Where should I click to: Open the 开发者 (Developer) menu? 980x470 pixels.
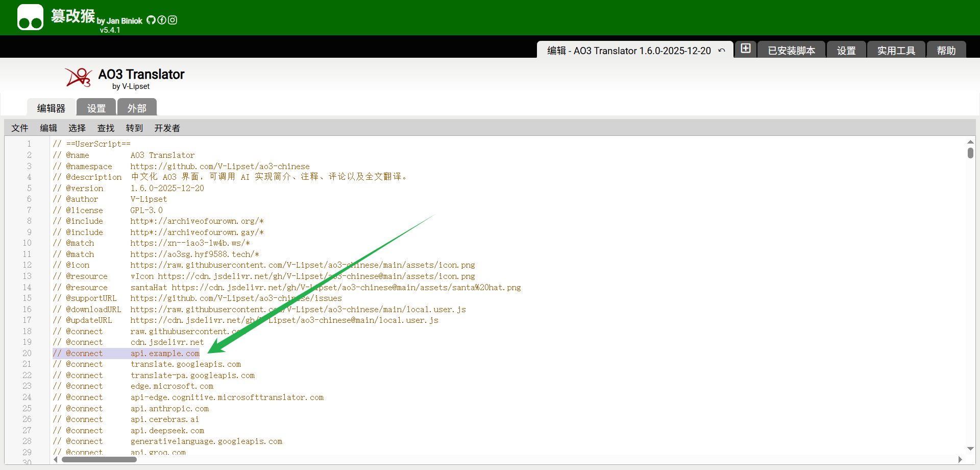167,128
